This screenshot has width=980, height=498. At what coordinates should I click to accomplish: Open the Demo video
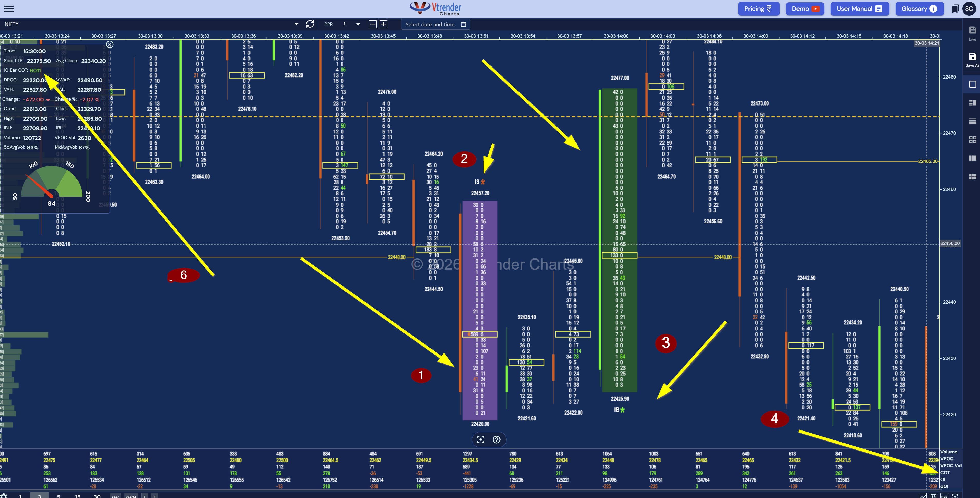805,9
